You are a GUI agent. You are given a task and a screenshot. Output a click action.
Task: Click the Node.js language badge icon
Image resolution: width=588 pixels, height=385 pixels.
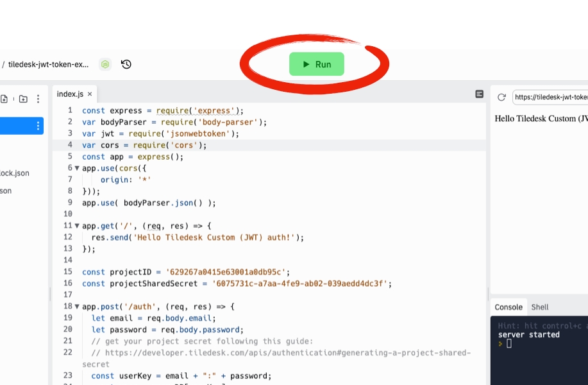click(x=105, y=65)
